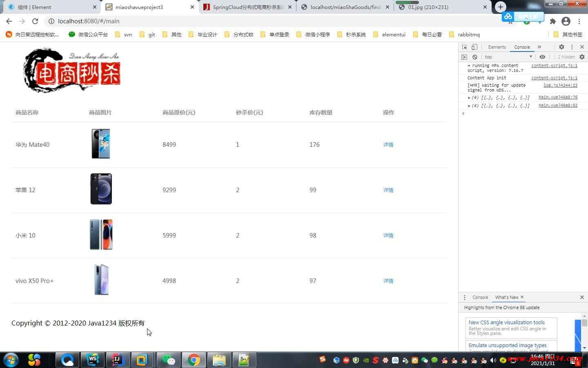Close the miaoshavueproject3 tab
The image size is (588, 368).
pyautogui.click(x=192, y=7)
